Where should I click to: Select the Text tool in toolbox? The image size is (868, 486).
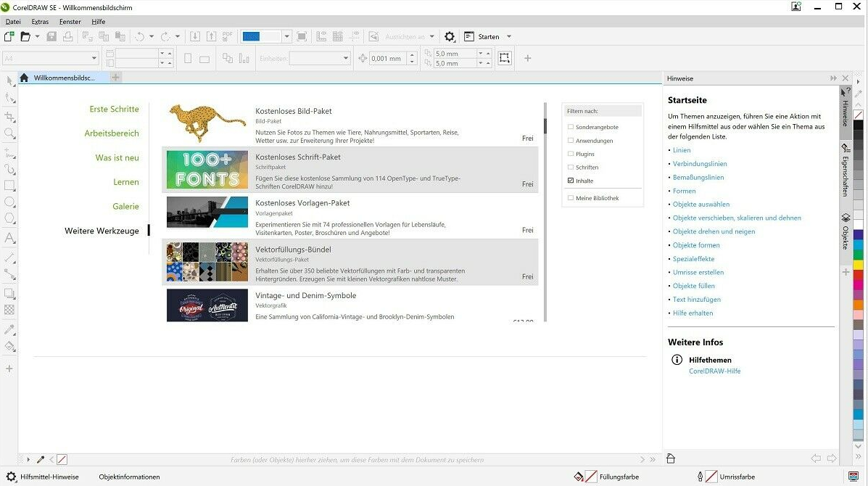coord(9,238)
